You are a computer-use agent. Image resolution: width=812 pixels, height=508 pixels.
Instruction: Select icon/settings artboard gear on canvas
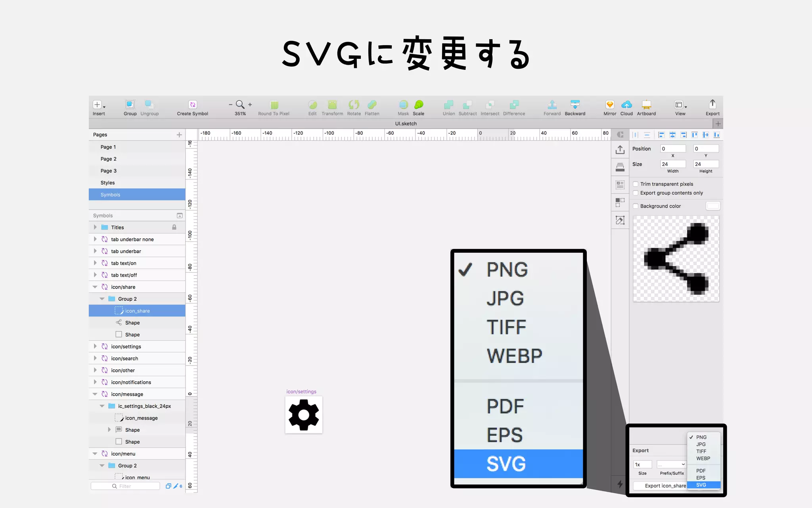(304, 415)
